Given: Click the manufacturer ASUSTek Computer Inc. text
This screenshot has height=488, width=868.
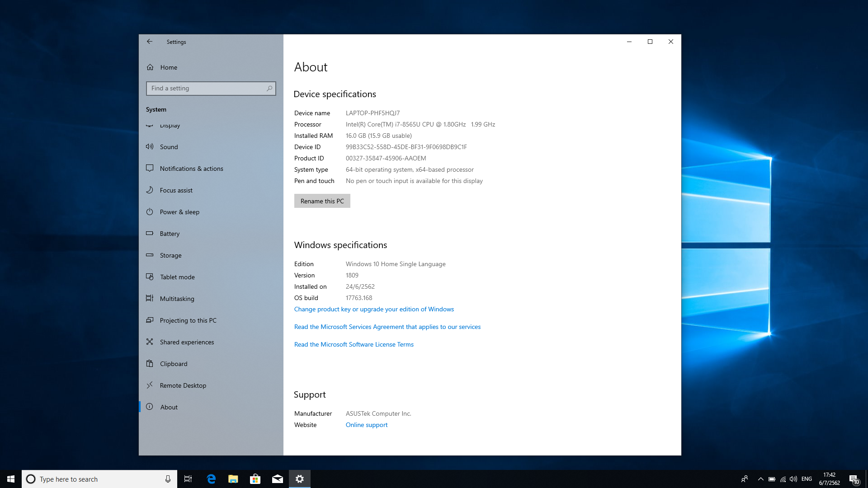Looking at the screenshot, I should coord(378,413).
